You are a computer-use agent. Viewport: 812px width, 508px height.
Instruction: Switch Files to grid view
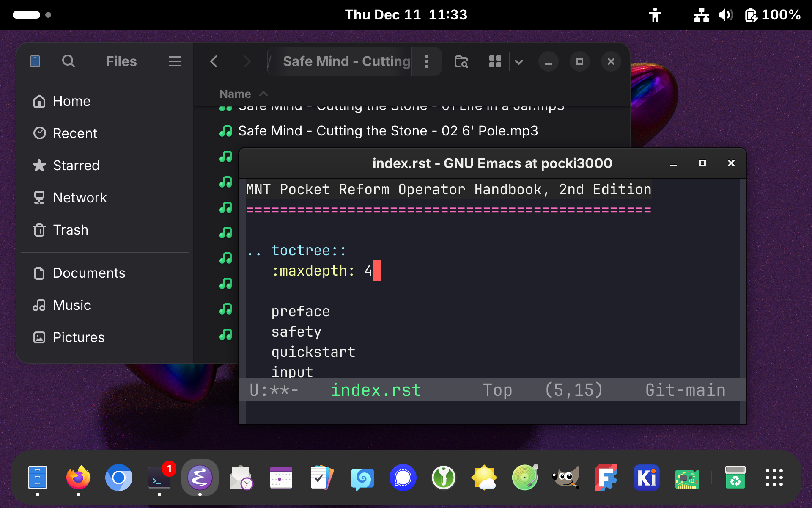tap(495, 61)
